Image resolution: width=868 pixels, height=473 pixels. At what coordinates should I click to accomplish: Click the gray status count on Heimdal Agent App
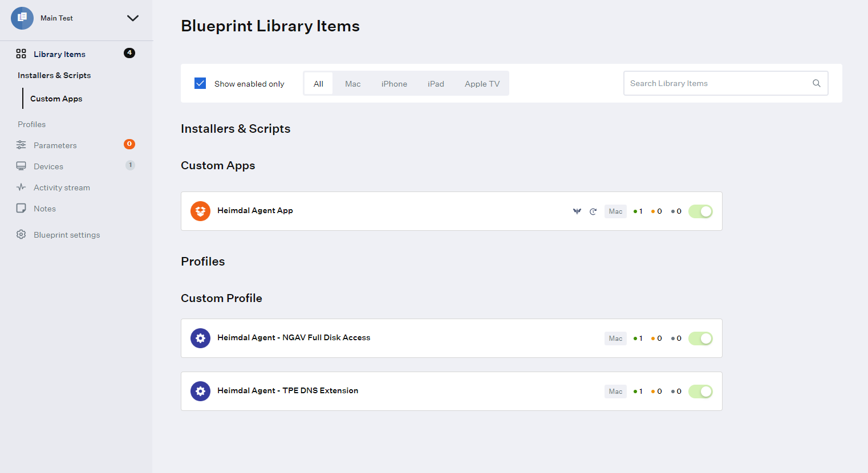point(676,211)
